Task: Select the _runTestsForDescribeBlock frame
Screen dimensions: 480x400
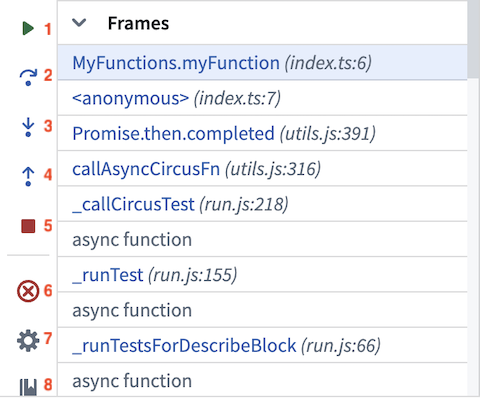Action: point(262,345)
